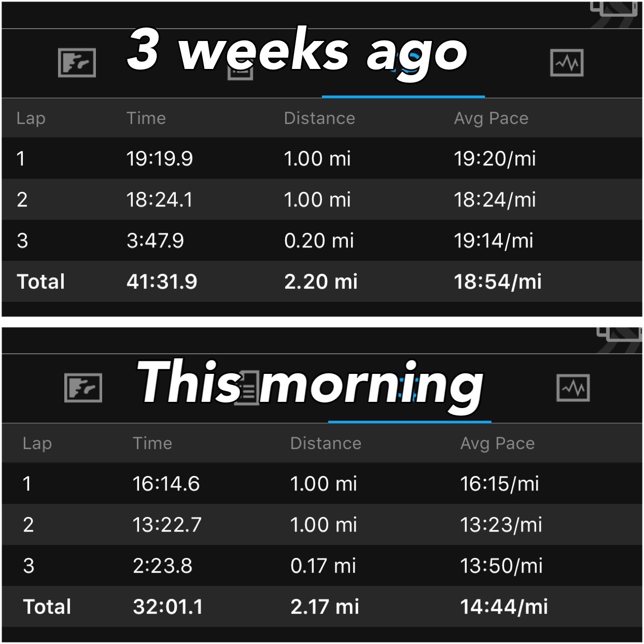Open charts icon in top screenshot
The image size is (644, 644).
(x=566, y=63)
